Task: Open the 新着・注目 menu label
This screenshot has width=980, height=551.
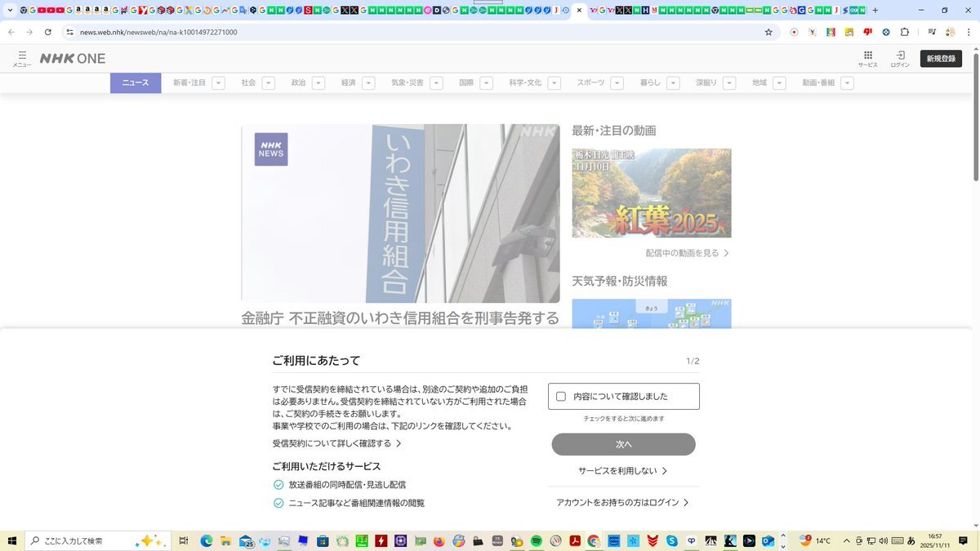Action: click(x=189, y=82)
